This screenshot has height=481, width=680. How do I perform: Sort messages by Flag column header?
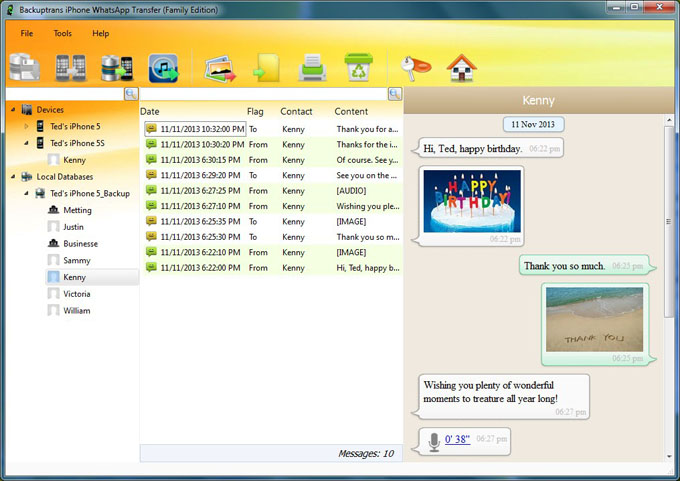pyautogui.click(x=255, y=111)
